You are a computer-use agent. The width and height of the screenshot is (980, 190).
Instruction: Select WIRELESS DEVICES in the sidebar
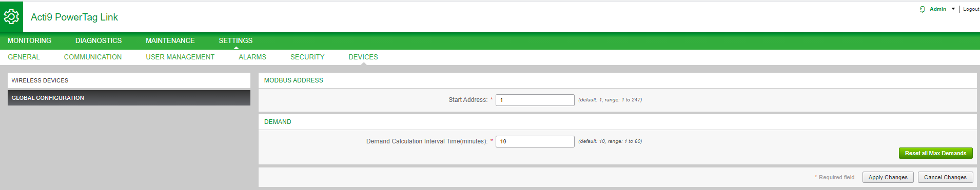[129, 80]
